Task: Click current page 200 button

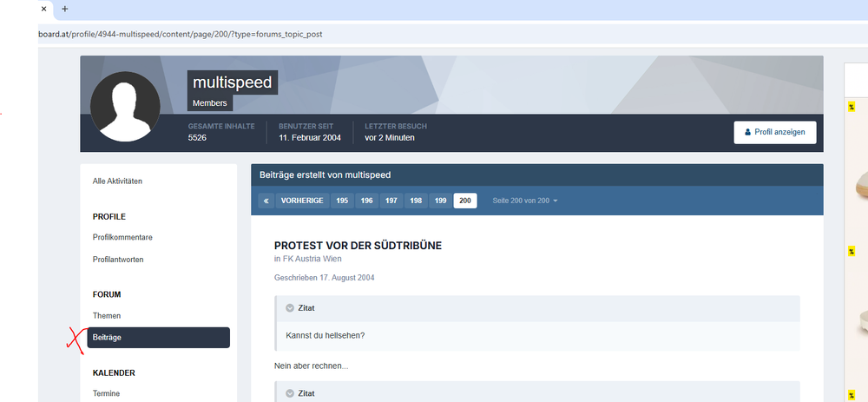Action: [x=465, y=201]
